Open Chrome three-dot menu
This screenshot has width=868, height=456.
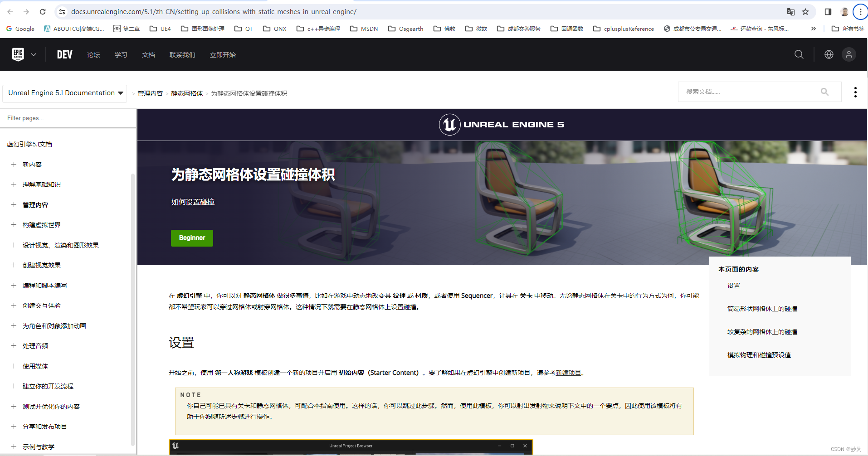(860, 12)
